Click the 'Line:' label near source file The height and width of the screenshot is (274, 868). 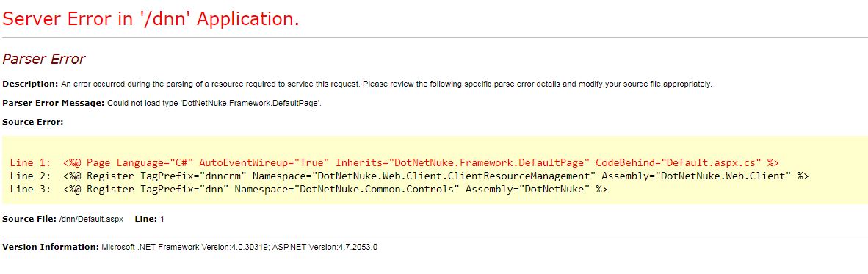coord(146,219)
